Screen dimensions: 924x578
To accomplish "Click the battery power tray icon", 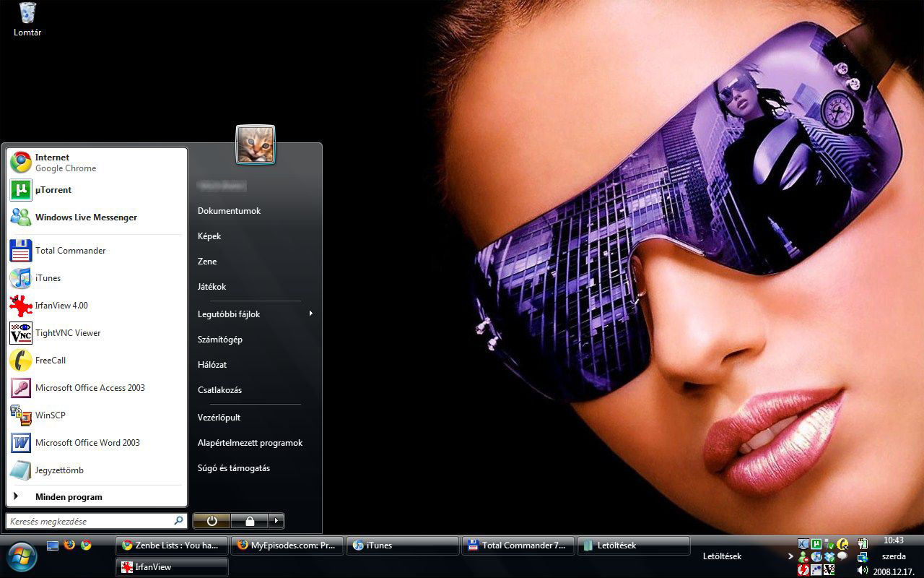I will point(863,544).
